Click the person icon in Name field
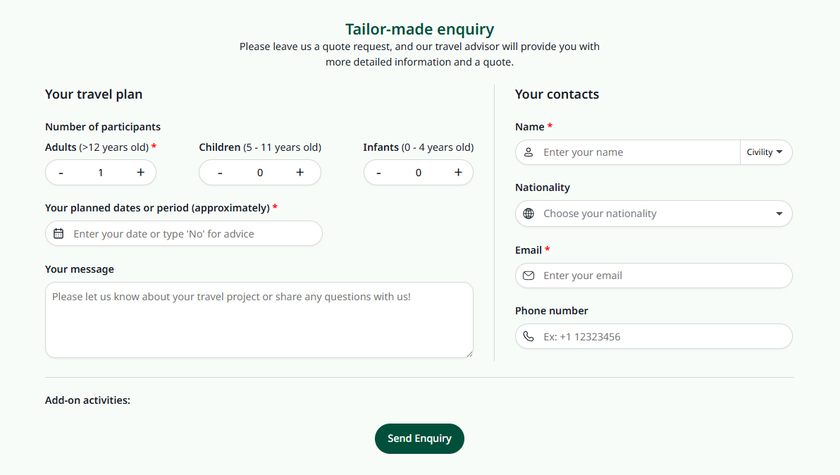 tap(528, 153)
